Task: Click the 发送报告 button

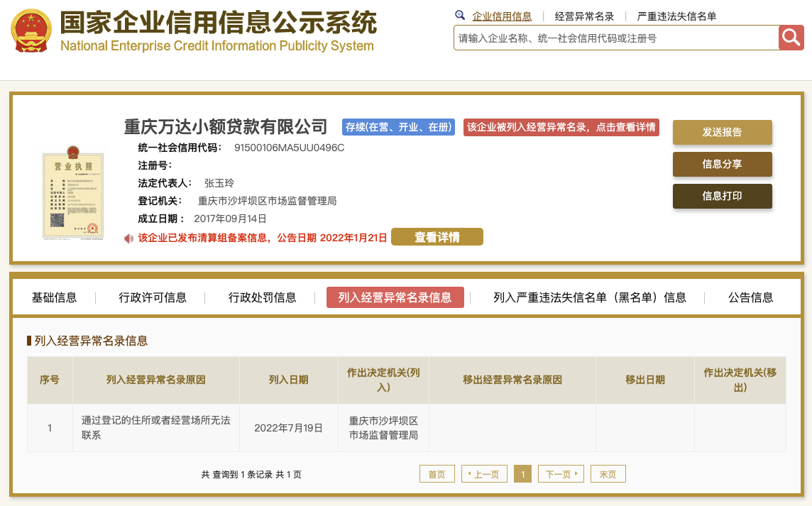Action: [x=722, y=132]
